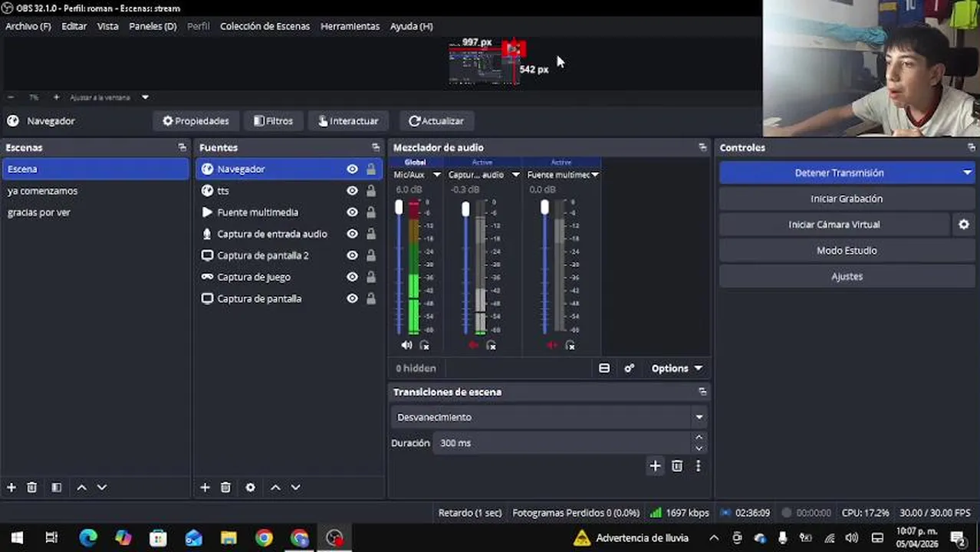The width and height of the screenshot is (980, 552).
Task: Open Archivo menu
Action: click(x=28, y=26)
